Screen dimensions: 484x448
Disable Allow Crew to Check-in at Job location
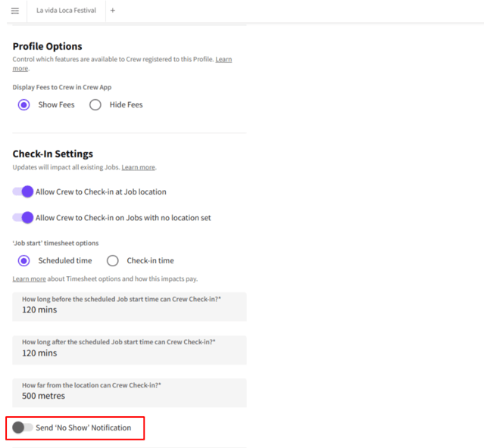point(23,192)
